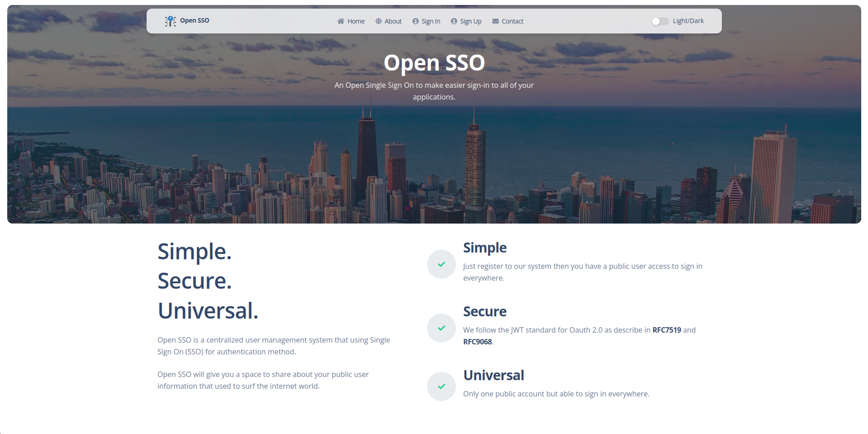This screenshot has width=868, height=434.
Task: Click the envelope icon next to Contact
Action: [495, 21]
